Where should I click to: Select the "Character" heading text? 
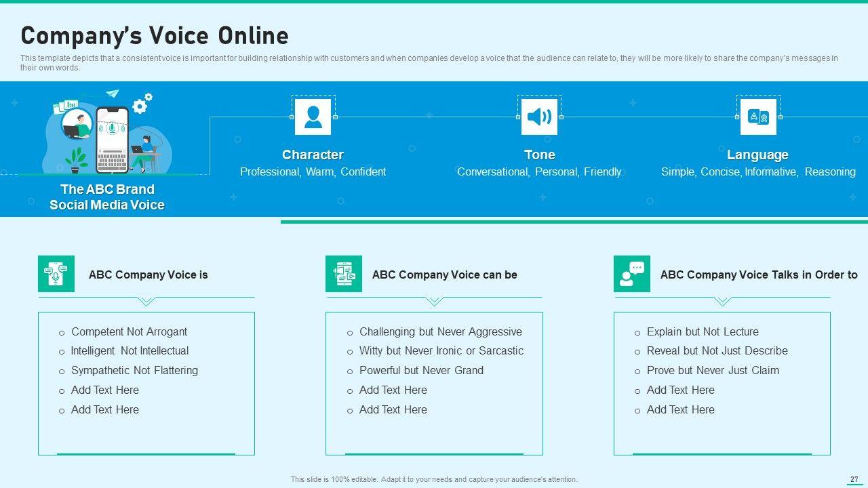tap(313, 155)
